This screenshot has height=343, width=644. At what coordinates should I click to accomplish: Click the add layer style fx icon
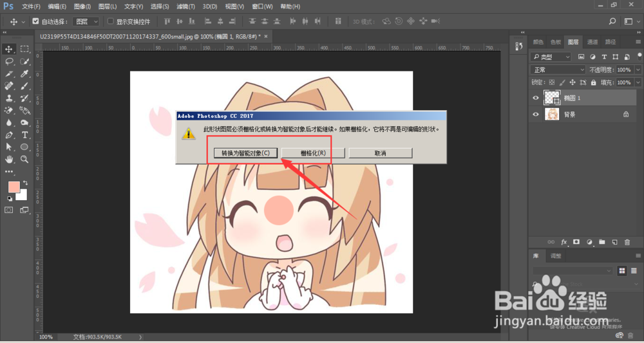[564, 242]
